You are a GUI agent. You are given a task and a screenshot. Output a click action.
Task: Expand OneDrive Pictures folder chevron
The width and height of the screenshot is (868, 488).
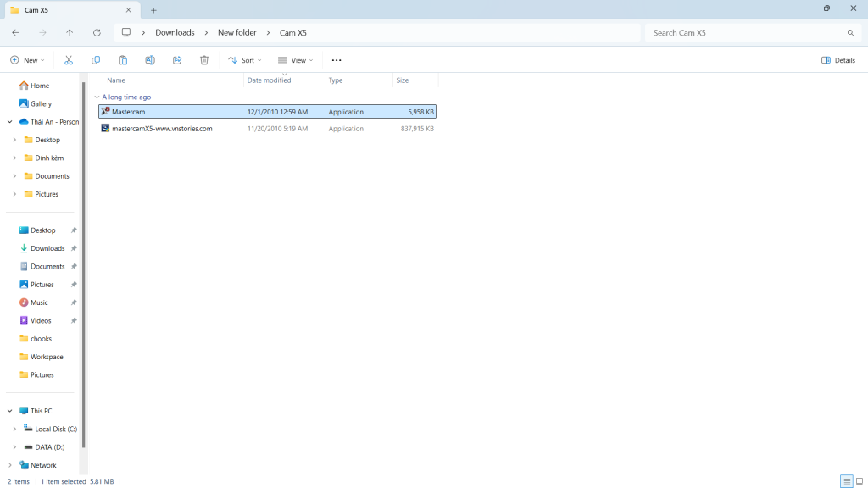point(14,194)
